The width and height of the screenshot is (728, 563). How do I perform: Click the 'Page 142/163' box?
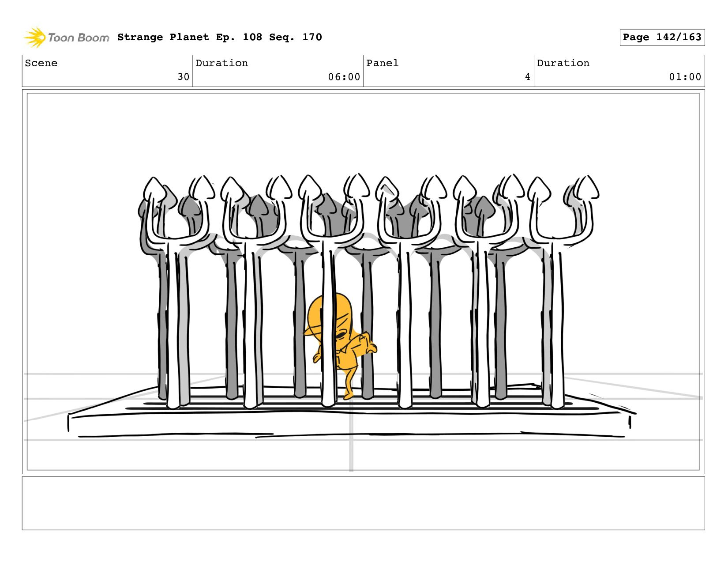[662, 37]
